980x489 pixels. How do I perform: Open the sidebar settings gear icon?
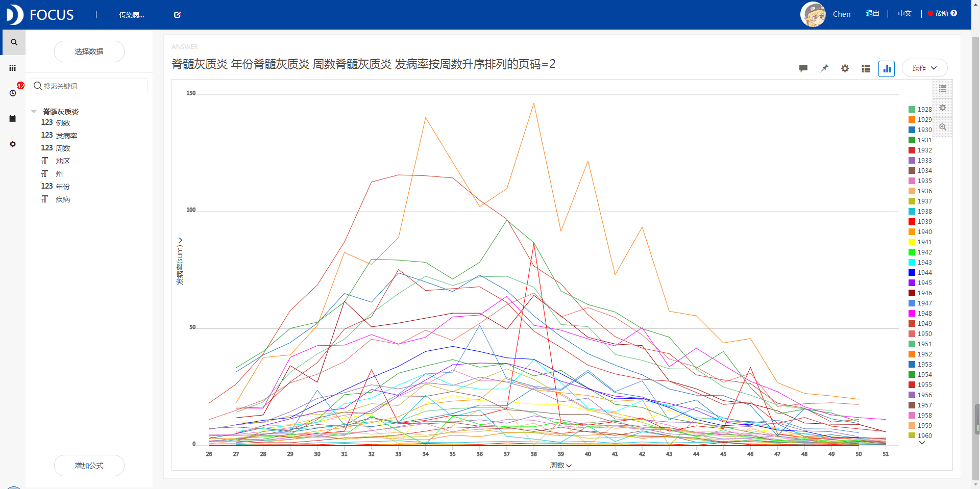pos(13,144)
